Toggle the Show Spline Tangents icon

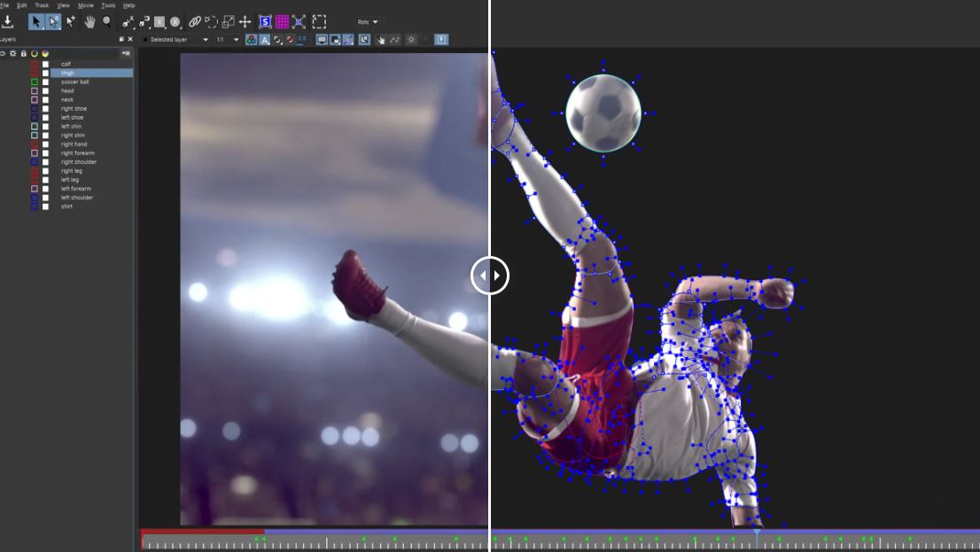(x=348, y=39)
